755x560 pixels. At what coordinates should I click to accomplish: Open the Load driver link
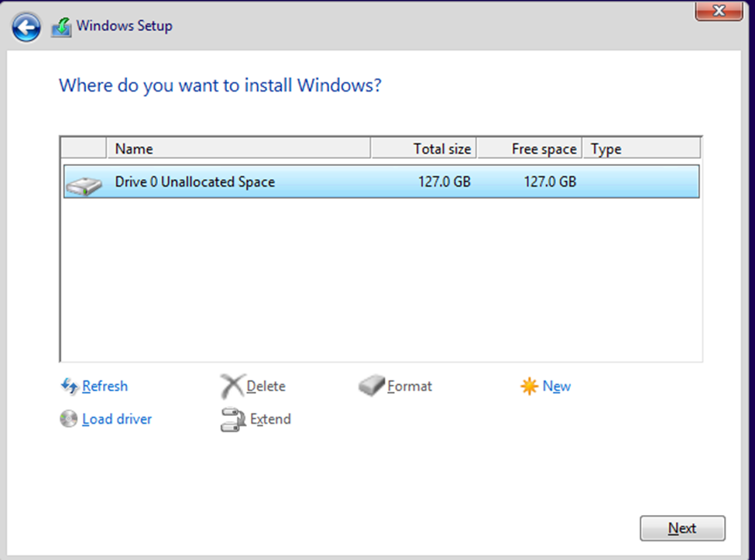point(117,419)
